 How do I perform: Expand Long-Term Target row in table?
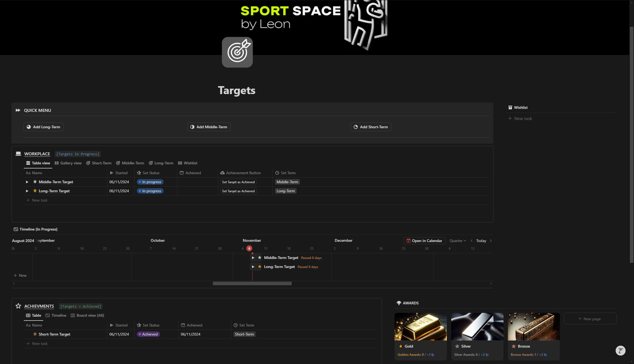tap(27, 191)
